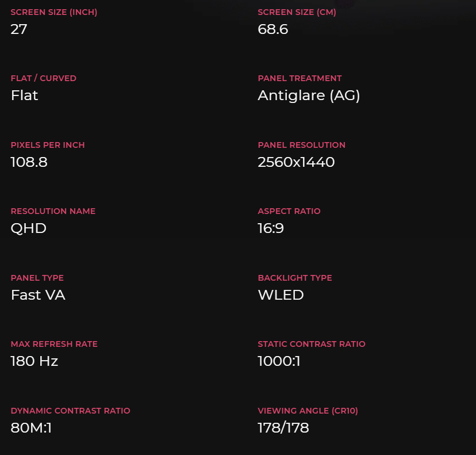Image resolution: width=476 pixels, height=455 pixels.
Task: Click the Fast VA panel type value
Action: 38,295
